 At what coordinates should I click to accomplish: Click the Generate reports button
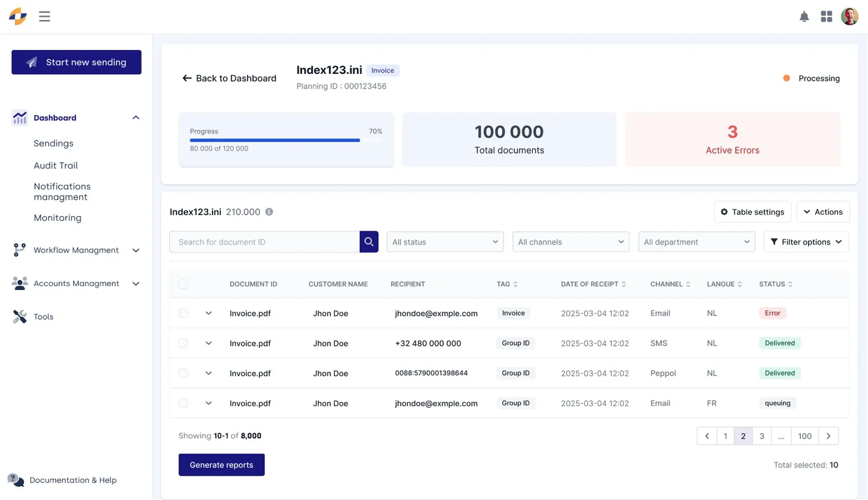221,465
